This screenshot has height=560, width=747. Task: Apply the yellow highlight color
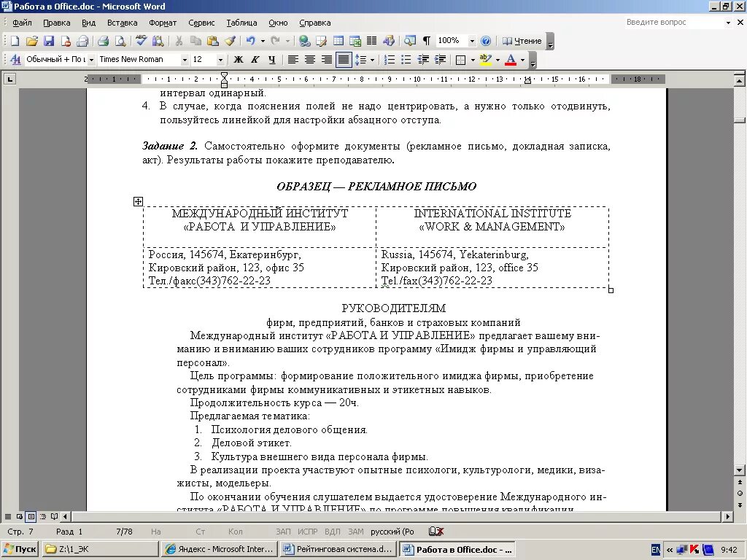(x=485, y=60)
